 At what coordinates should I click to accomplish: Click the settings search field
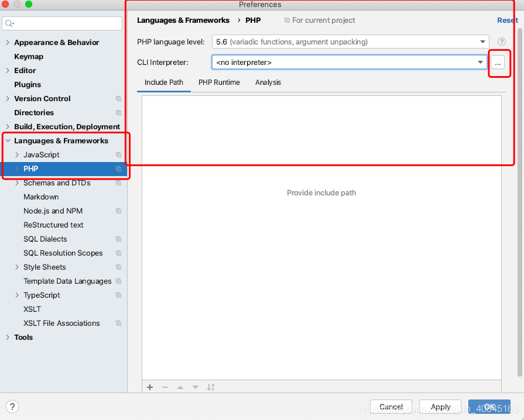point(62,23)
